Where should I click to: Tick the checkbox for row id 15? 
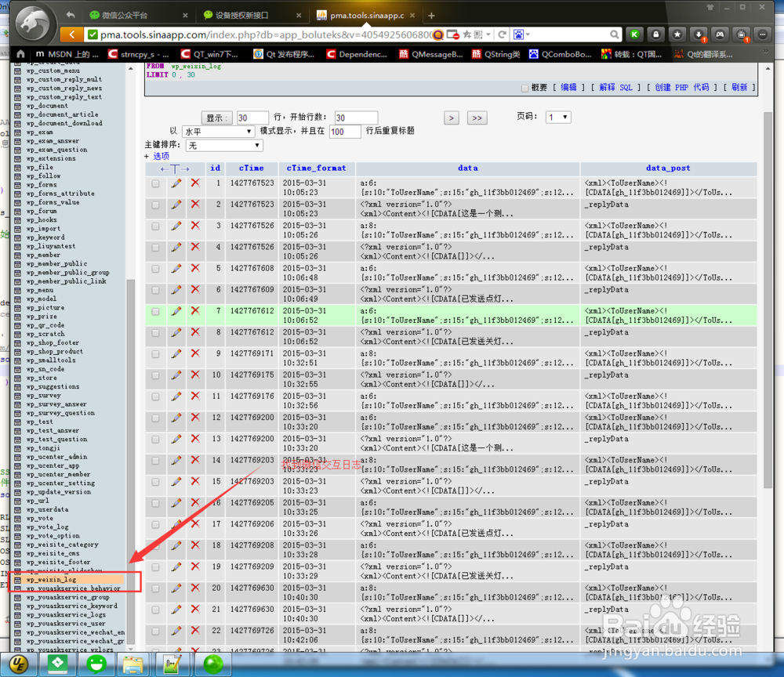pos(155,482)
